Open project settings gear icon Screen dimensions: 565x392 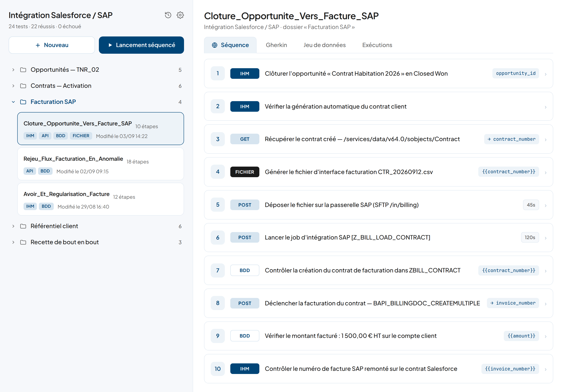pos(180,15)
